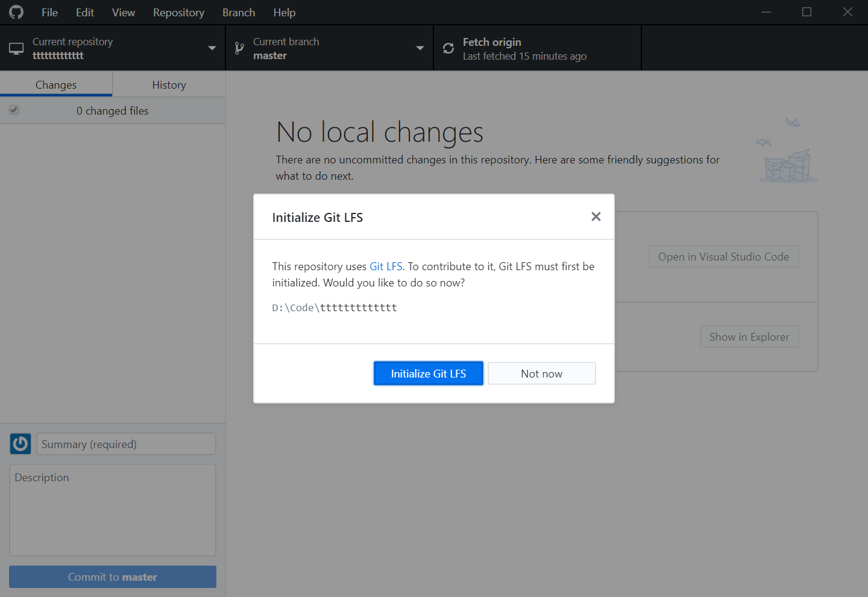Click Show in Explorer button
The height and width of the screenshot is (597, 868).
[x=749, y=337]
